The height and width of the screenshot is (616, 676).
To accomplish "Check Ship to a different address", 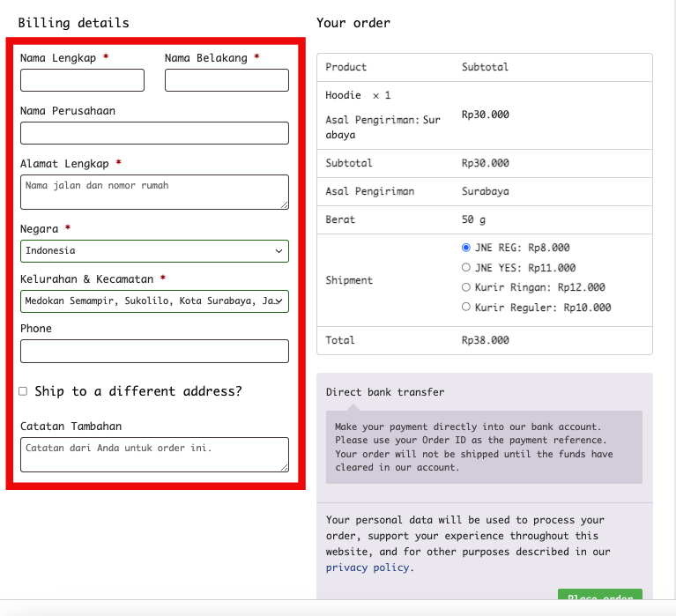I will pos(23,391).
